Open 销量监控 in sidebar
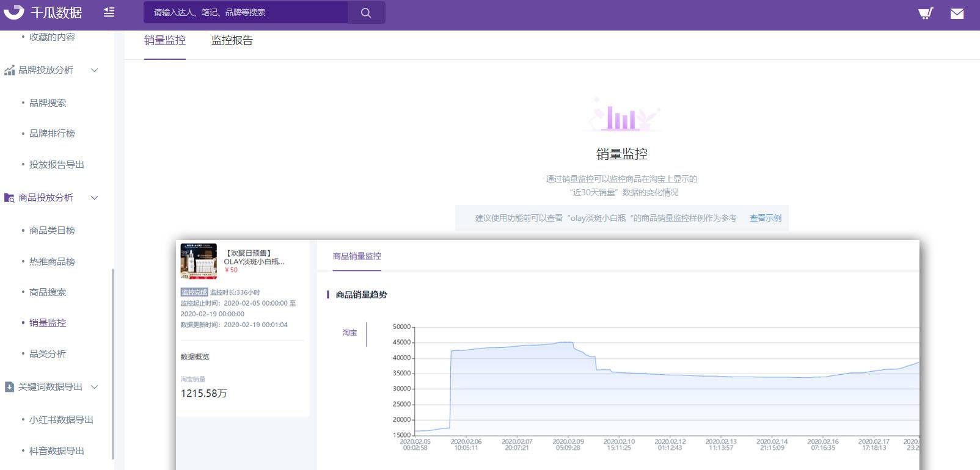This screenshot has width=980, height=470. pos(48,323)
